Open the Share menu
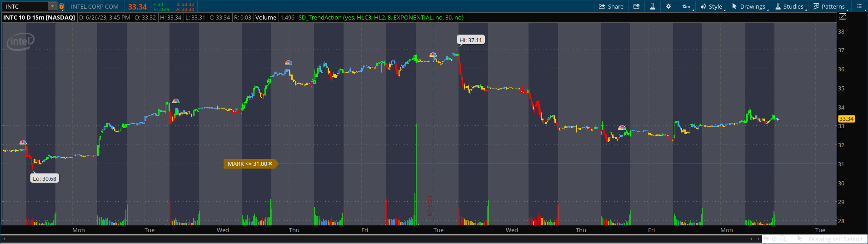Viewport: 868px width, 244px height. pos(611,6)
